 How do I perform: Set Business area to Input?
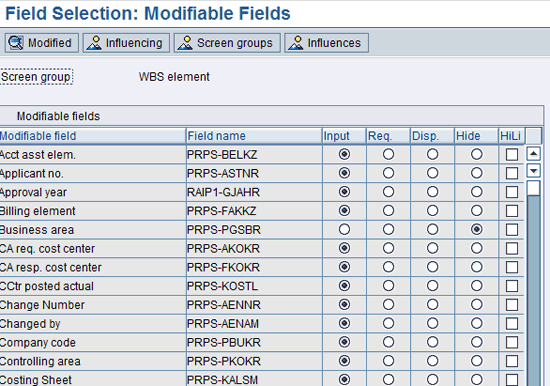pos(344,229)
